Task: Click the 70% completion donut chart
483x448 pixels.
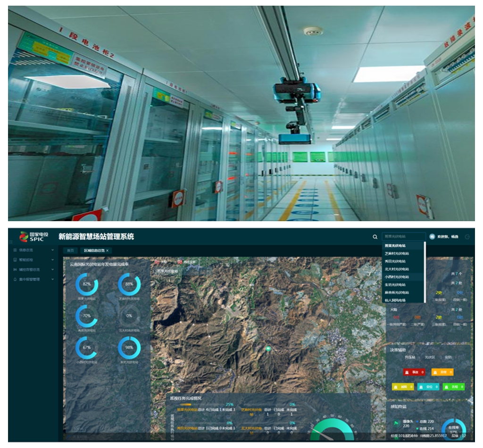Action: 87,316
